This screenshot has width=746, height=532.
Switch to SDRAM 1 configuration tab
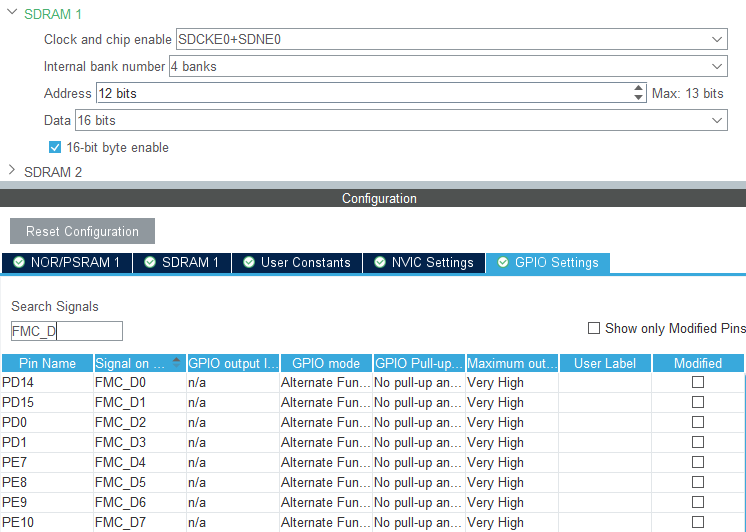182,263
